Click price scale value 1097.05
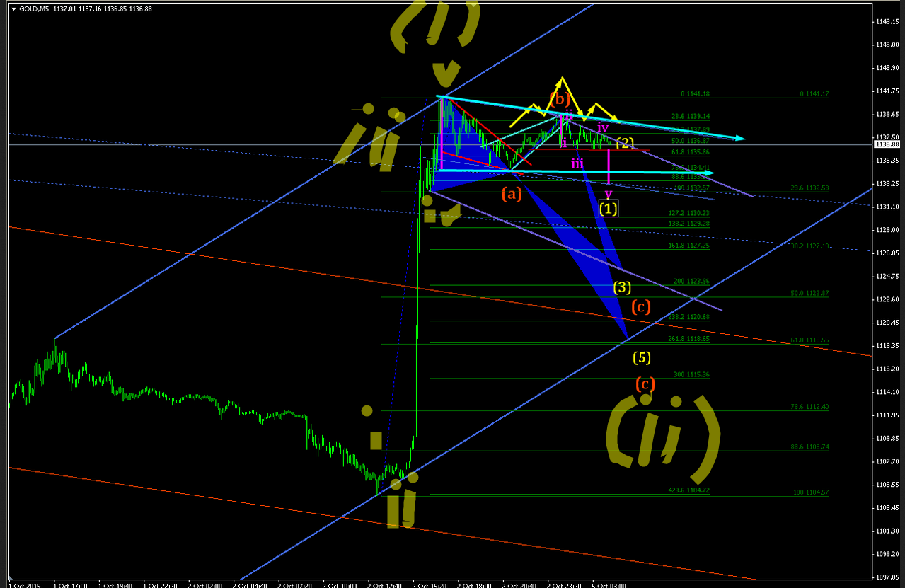Screen dimensions: 905x588 coord(887,577)
